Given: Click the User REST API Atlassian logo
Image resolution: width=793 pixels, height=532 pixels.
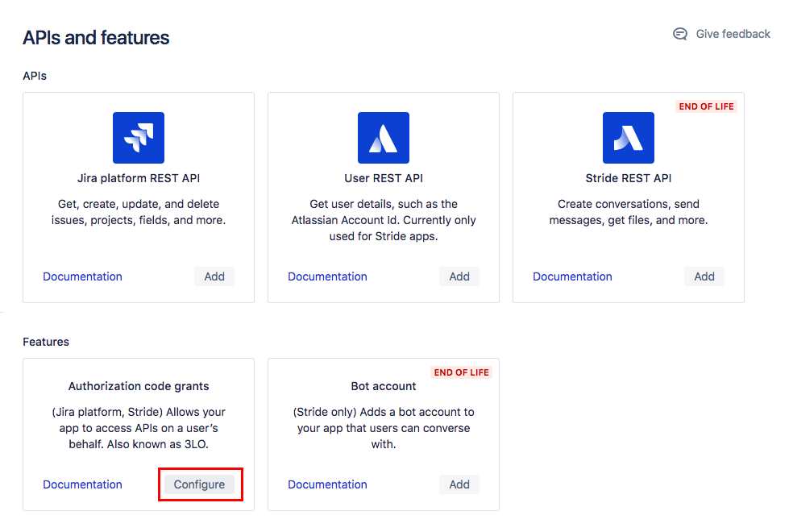Looking at the screenshot, I should click(x=384, y=138).
